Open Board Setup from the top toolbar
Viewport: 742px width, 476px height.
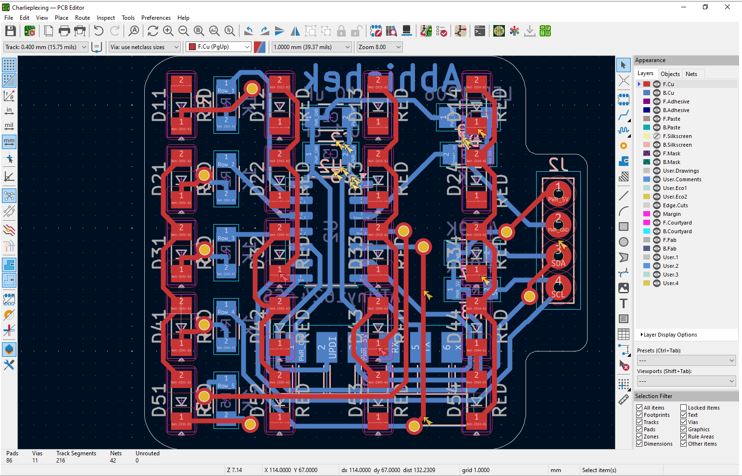29,31
